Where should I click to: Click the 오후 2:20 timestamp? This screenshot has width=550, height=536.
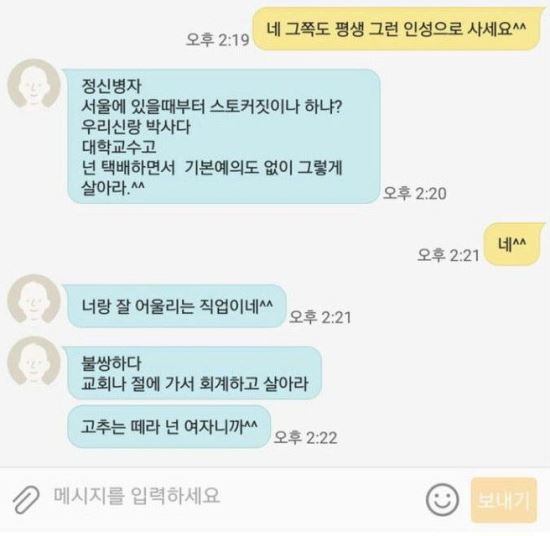[415, 193]
